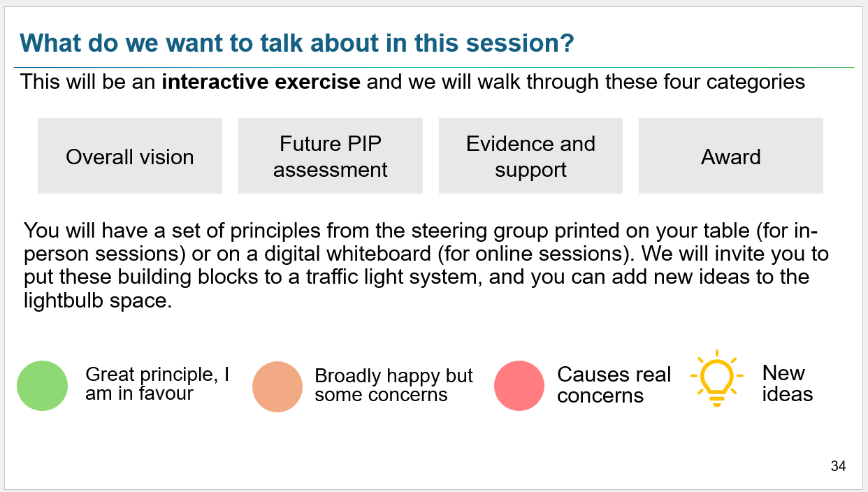
Task: Select the red circle
Action: point(519,386)
